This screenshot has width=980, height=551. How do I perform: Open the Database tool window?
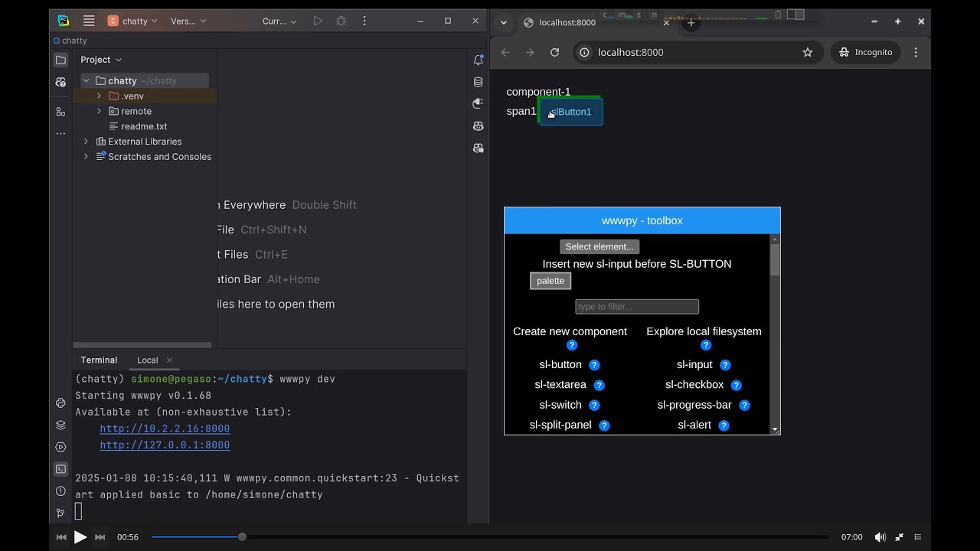coord(479,82)
